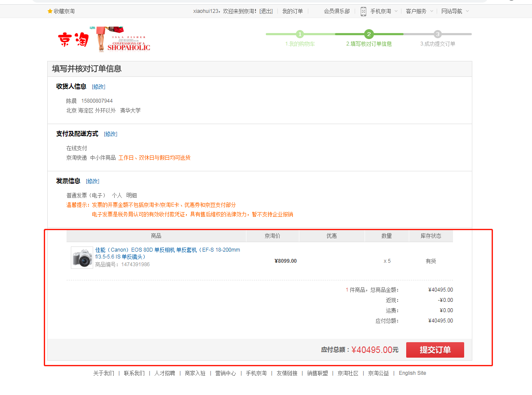Click 工作日、双休日与假日均可送货 delivery text
This screenshot has width=532, height=395.
point(155,158)
